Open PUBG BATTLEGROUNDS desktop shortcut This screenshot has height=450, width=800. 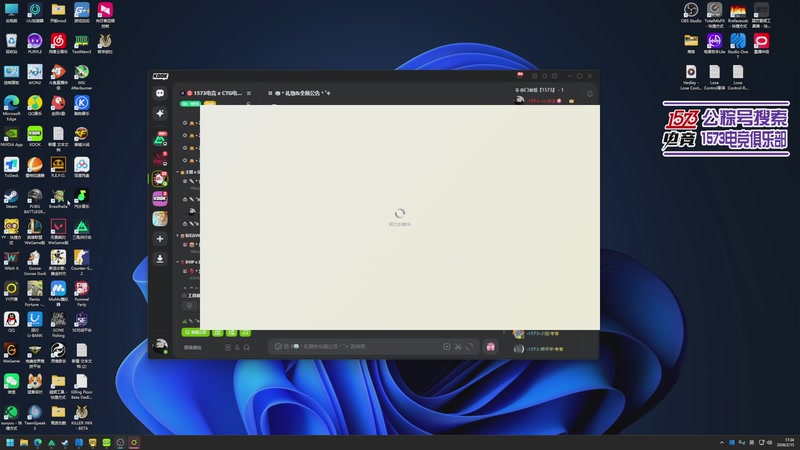click(x=35, y=201)
